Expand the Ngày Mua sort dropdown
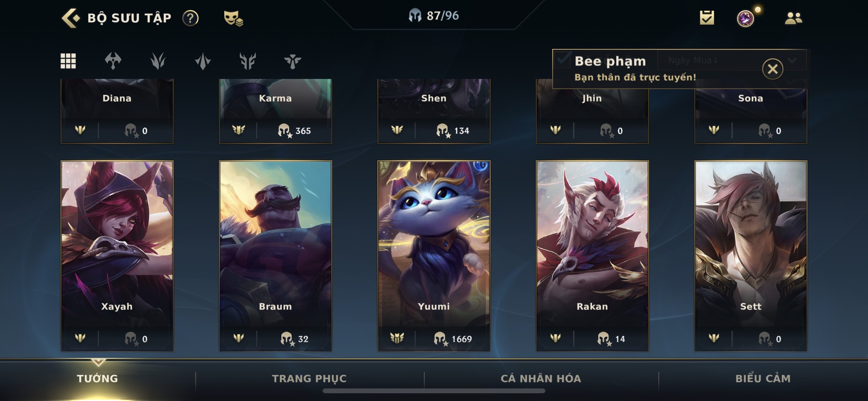This screenshot has width=868, height=401. (x=731, y=60)
